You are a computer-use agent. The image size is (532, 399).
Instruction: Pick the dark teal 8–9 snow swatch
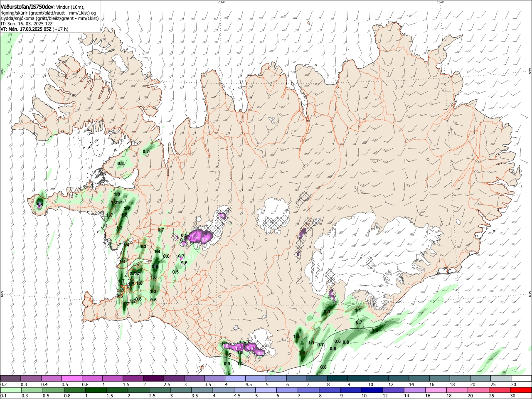[x=337, y=379]
